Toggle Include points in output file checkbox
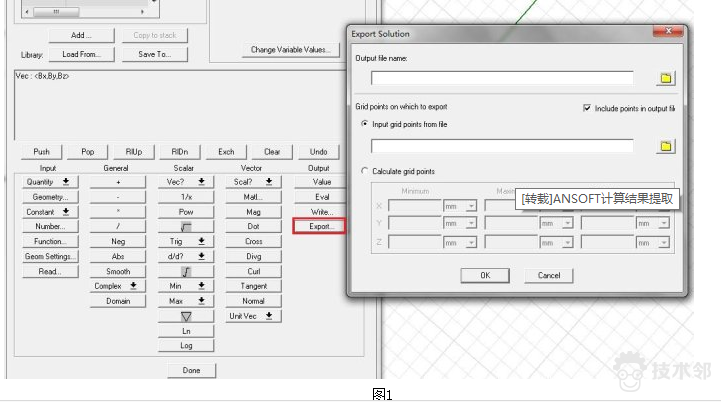Viewport: 721px width, 402px height. point(587,107)
